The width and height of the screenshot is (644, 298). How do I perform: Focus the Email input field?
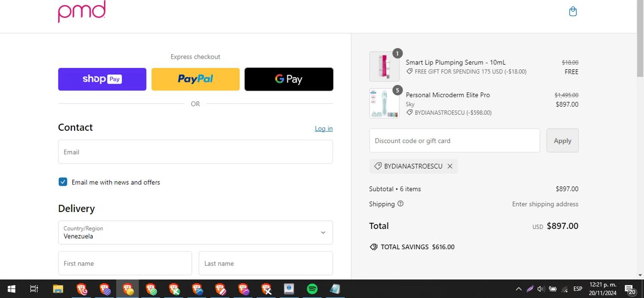point(195,152)
